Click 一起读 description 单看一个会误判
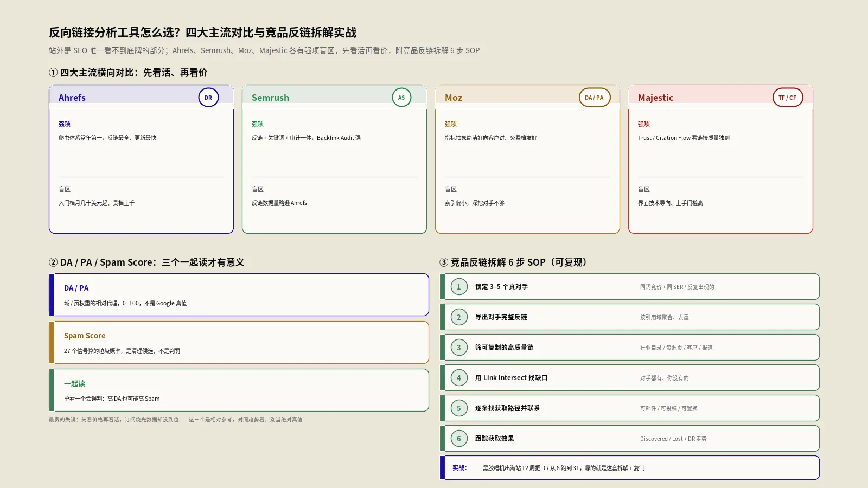Screen dimensions: 868x488 click(112, 399)
